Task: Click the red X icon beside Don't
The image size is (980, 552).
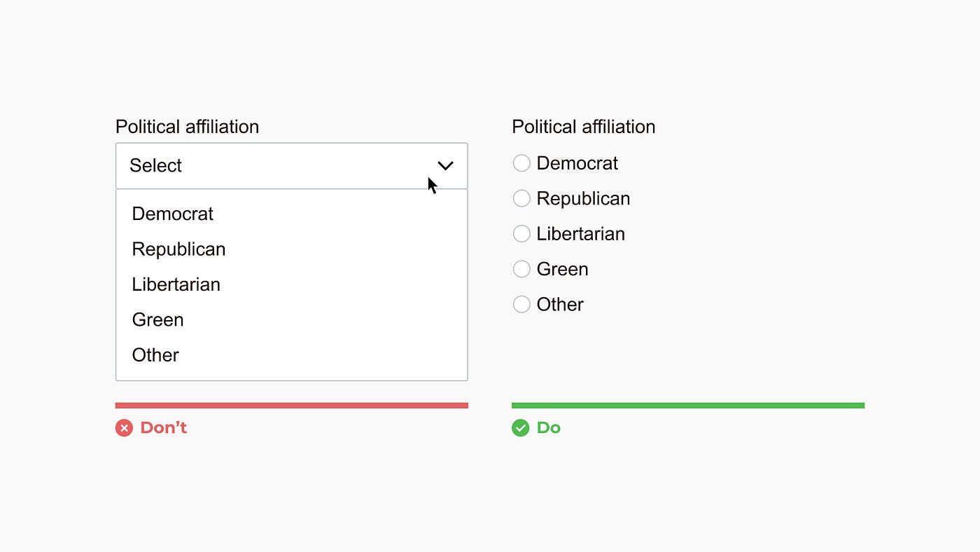Action: click(124, 428)
